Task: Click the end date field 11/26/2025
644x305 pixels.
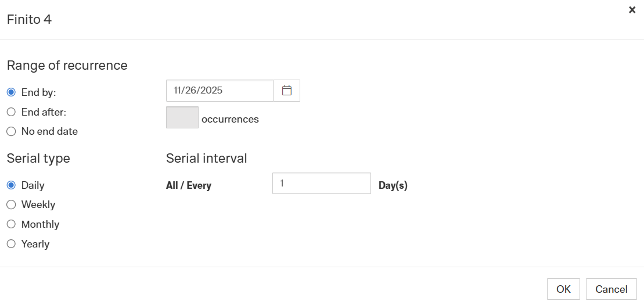Action: [x=220, y=91]
